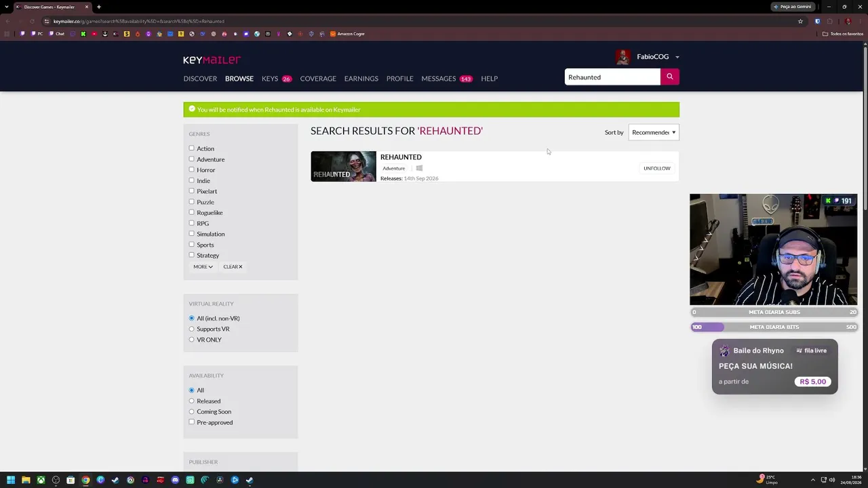Click the Keymailer logo

pos(212,60)
